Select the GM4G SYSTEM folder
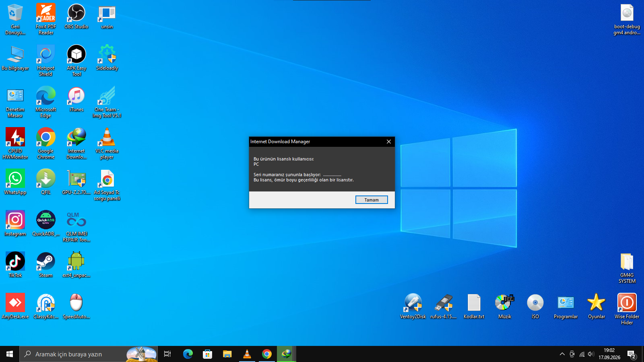Image resolution: width=644 pixels, height=362 pixels. point(627,268)
